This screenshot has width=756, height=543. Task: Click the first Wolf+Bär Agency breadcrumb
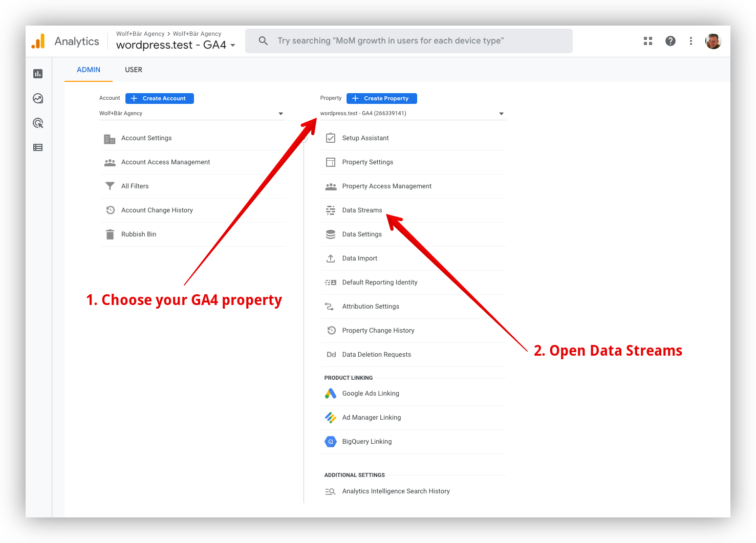point(140,34)
